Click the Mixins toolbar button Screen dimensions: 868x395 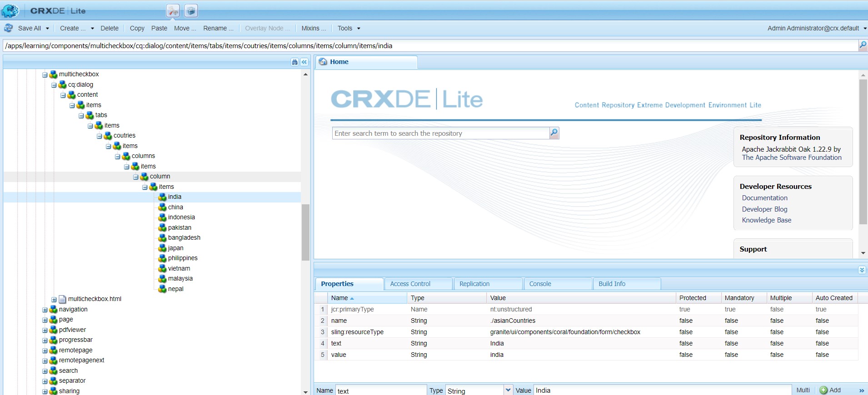point(314,28)
